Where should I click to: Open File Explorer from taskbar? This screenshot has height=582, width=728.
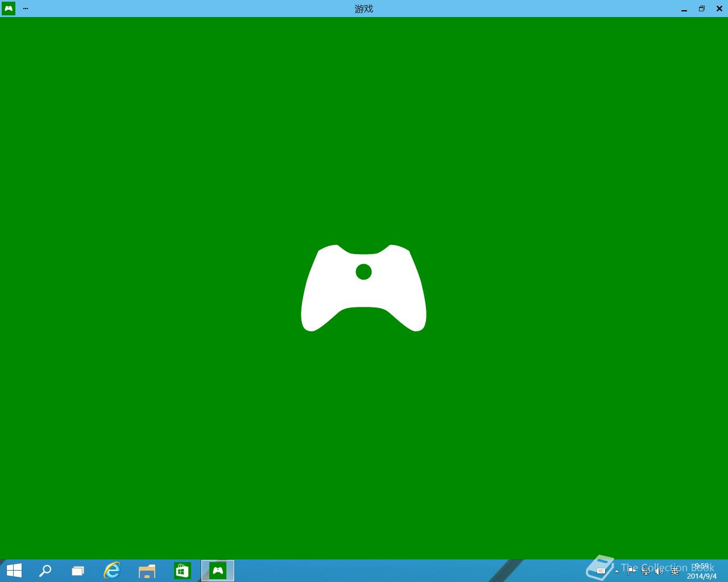(147, 571)
